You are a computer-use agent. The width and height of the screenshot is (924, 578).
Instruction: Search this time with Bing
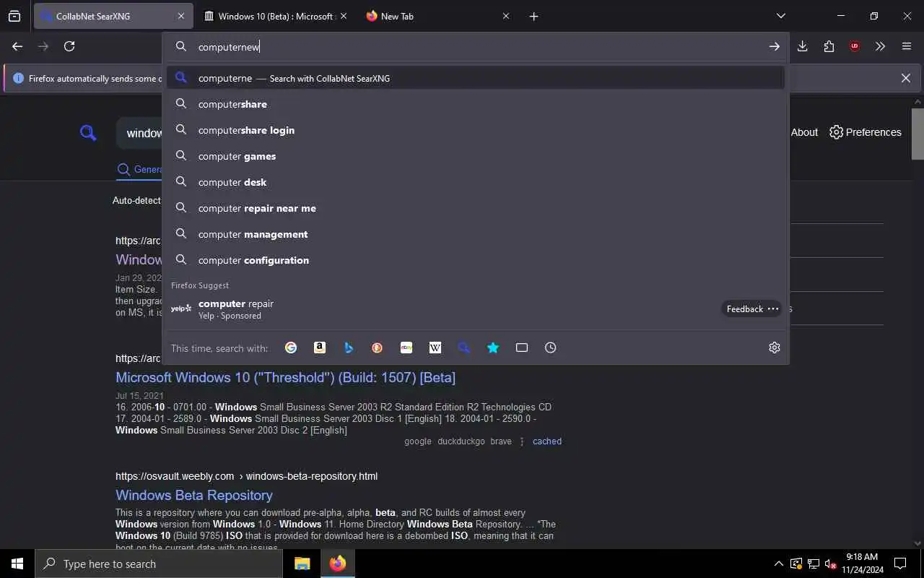pos(349,348)
